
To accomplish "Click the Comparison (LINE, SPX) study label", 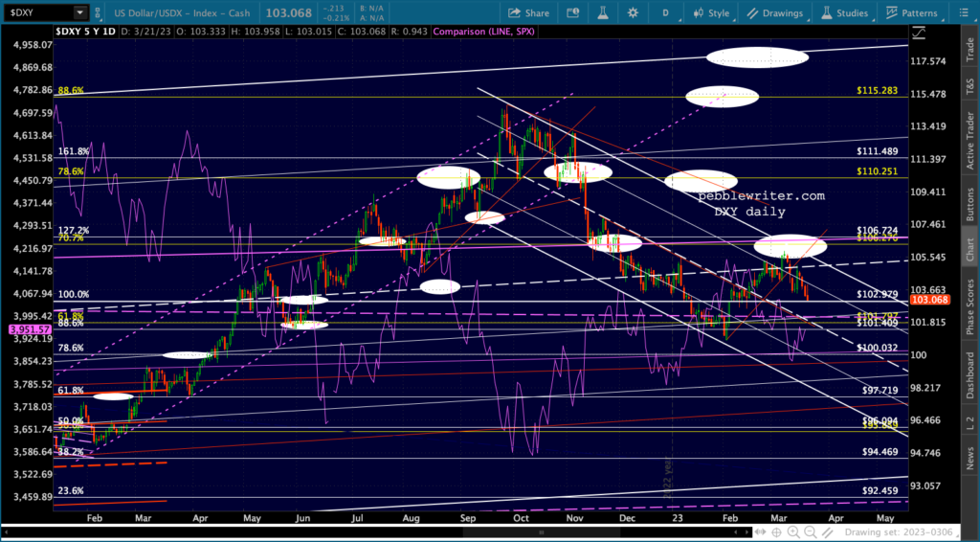I will (x=483, y=32).
